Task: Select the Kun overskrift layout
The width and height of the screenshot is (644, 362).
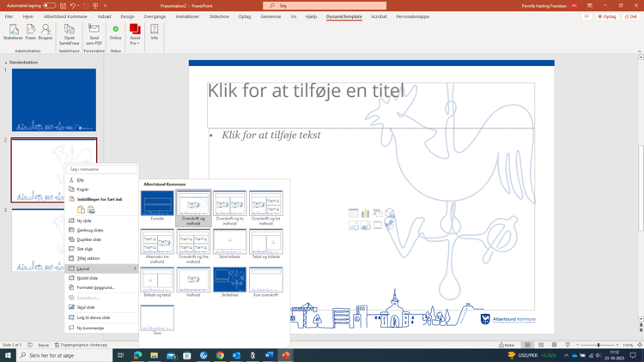Action: point(265,282)
